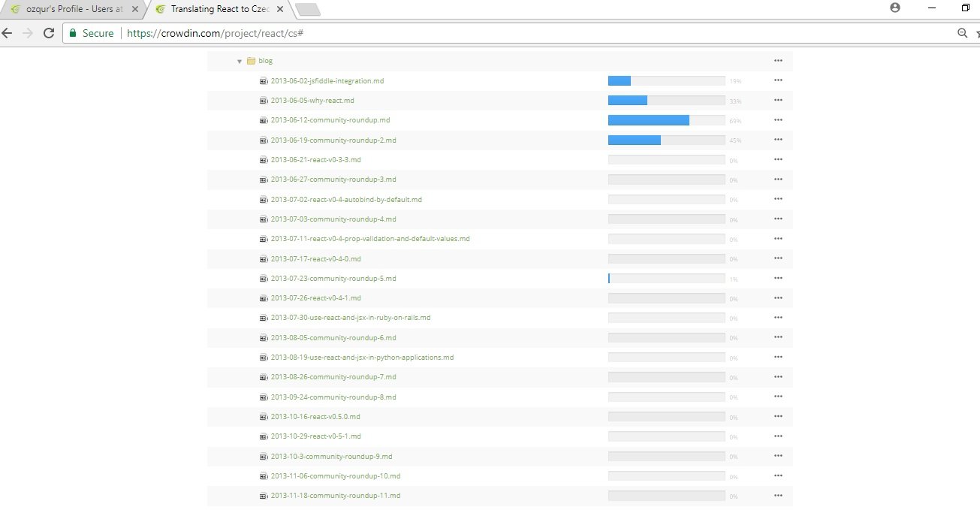
Task: Open file 2013-08-19-use-react-and-jsx-in-python-applications.md
Action: [x=362, y=358]
